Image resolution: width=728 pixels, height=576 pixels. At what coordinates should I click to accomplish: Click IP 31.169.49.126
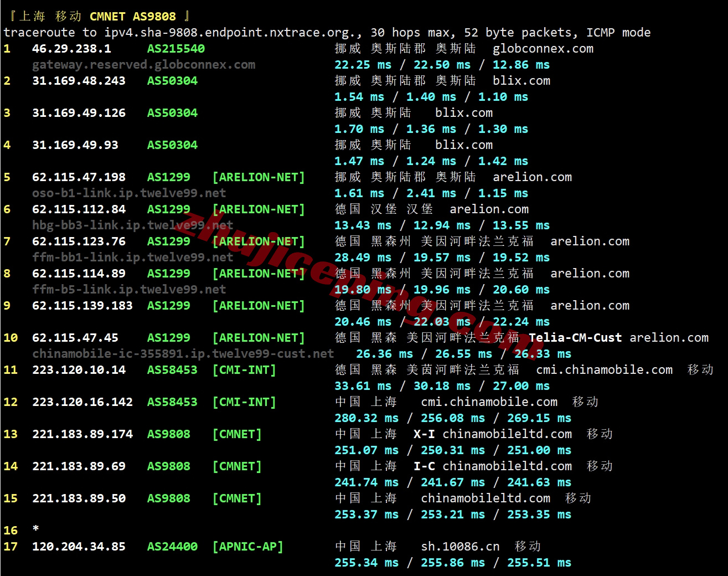pos(79,113)
